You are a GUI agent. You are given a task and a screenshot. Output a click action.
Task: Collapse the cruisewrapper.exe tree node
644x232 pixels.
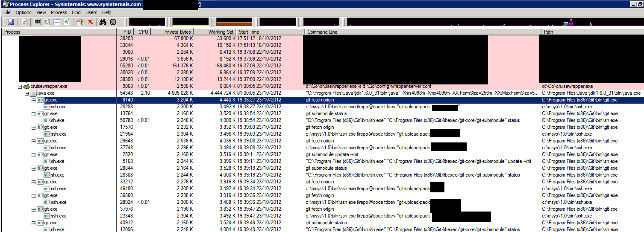click(x=20, y=86)
